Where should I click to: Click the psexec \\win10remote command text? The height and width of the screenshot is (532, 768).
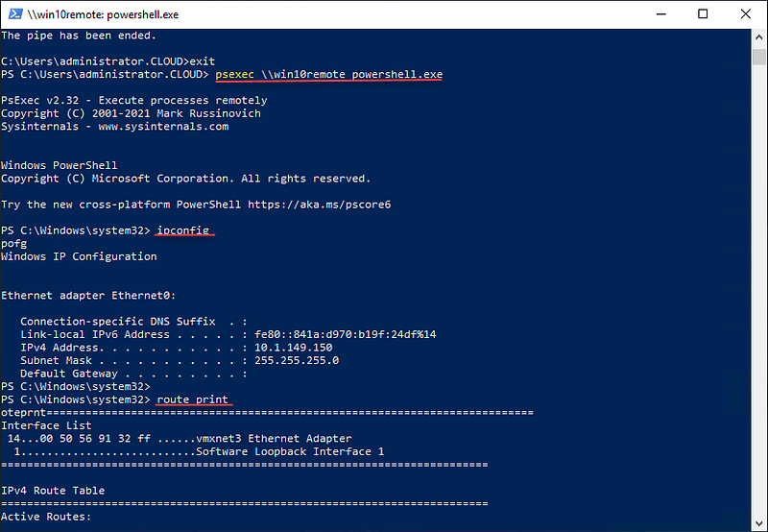tap(329, 75)
